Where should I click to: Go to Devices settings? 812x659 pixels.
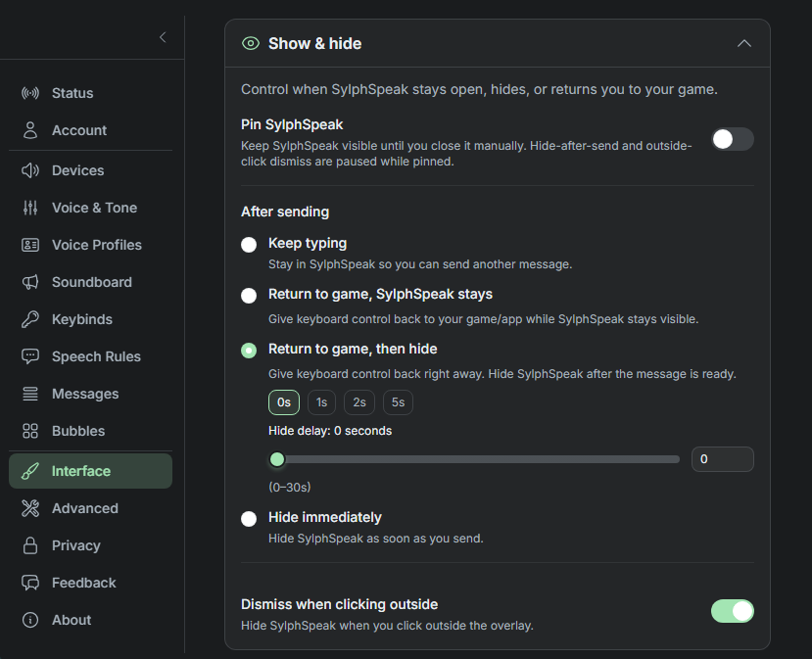(x=91, y=170)
